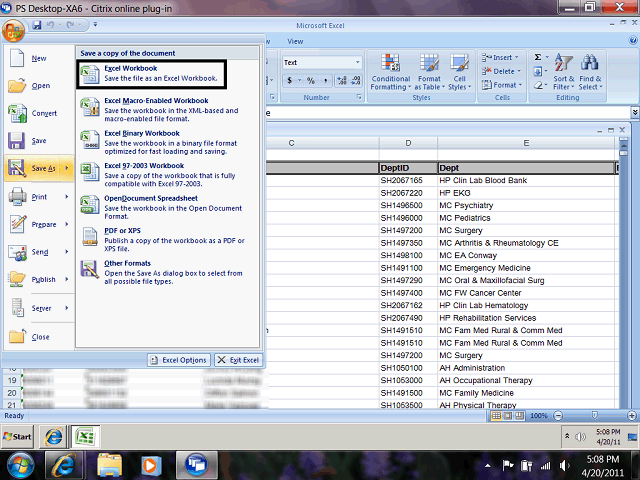Choose Close in the Office menu
This screenshot has width=640, height=480.
point(39,337)
